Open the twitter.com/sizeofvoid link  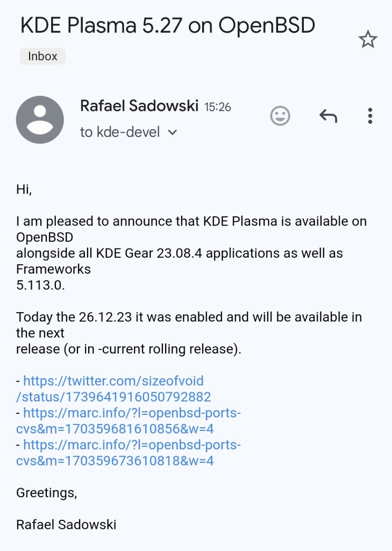coord(114,389)
